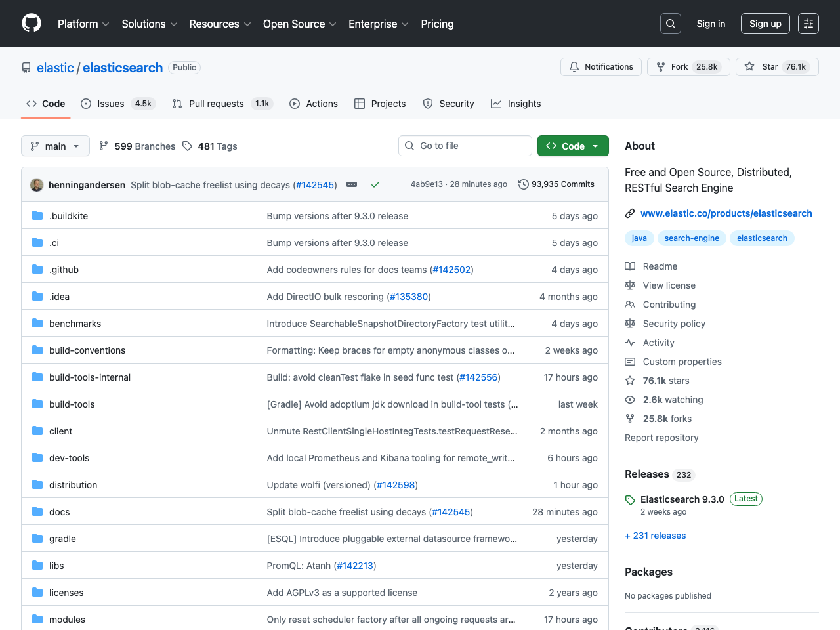
Task: Click the Sign up button
Action: click(x=765, y=23)
